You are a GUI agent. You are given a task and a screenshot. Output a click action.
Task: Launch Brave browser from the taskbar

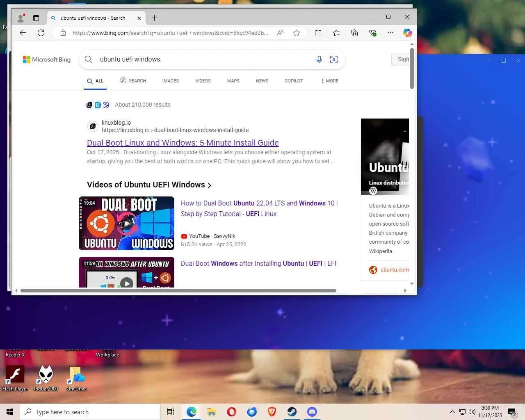[272, 412]
